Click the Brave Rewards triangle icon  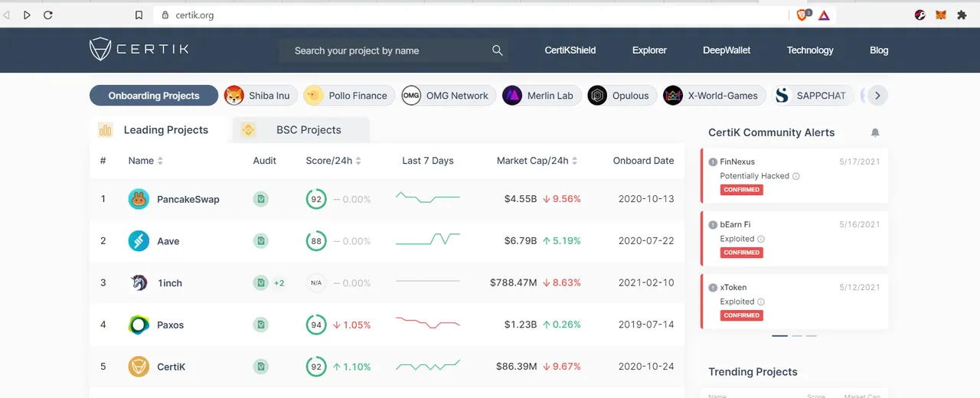coord(824,15)
